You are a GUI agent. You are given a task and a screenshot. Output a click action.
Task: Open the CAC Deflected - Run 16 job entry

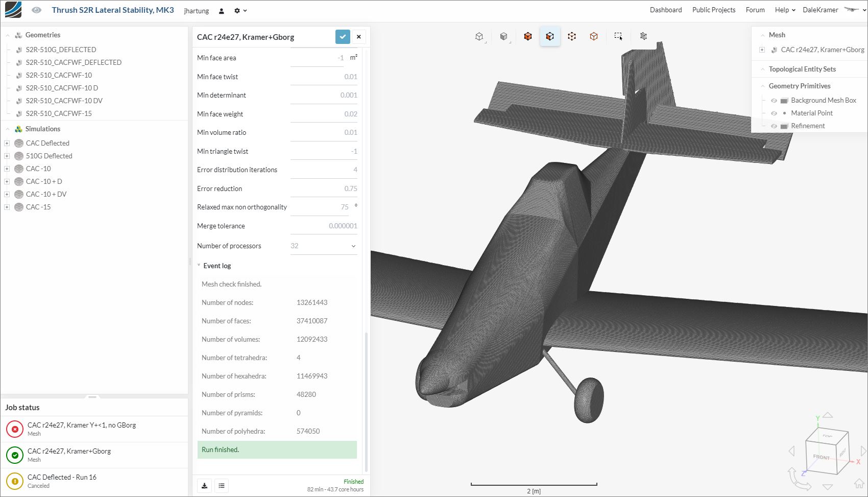click(x=94, y=481)
